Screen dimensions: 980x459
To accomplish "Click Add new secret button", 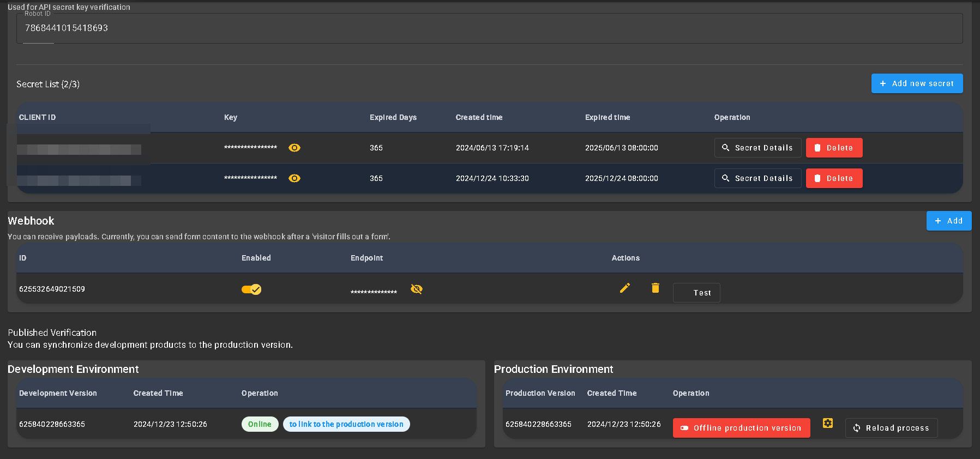I will (917, 83).
